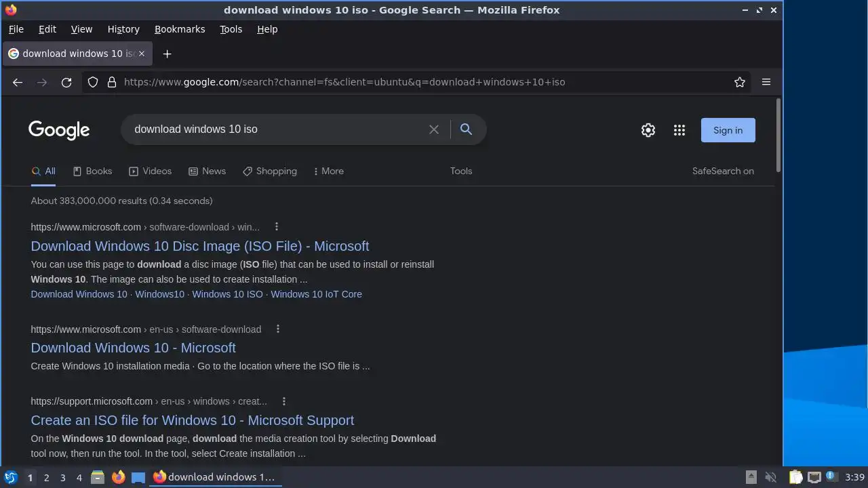Open options for support.microsoft.com result
868x488 pixels.
tap(283, 401)
